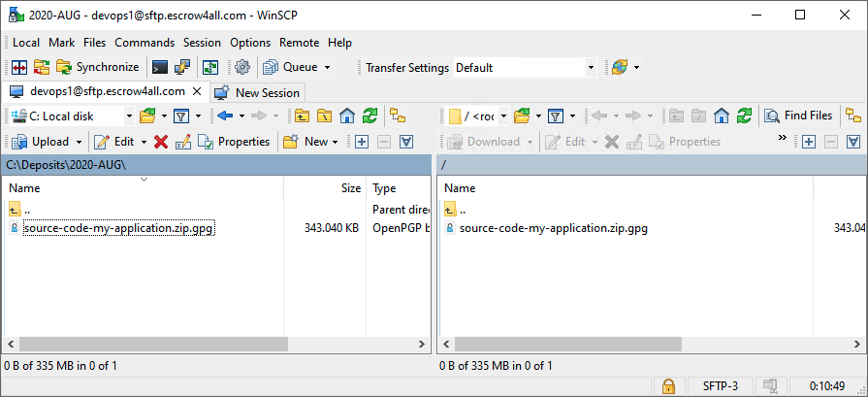Open the Local menu
This screenshot has width=868, height=397.
(26, 43)
